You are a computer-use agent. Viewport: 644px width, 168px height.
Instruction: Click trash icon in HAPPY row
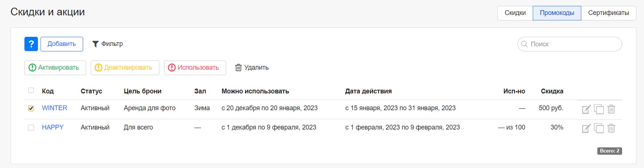coord(612,128)
